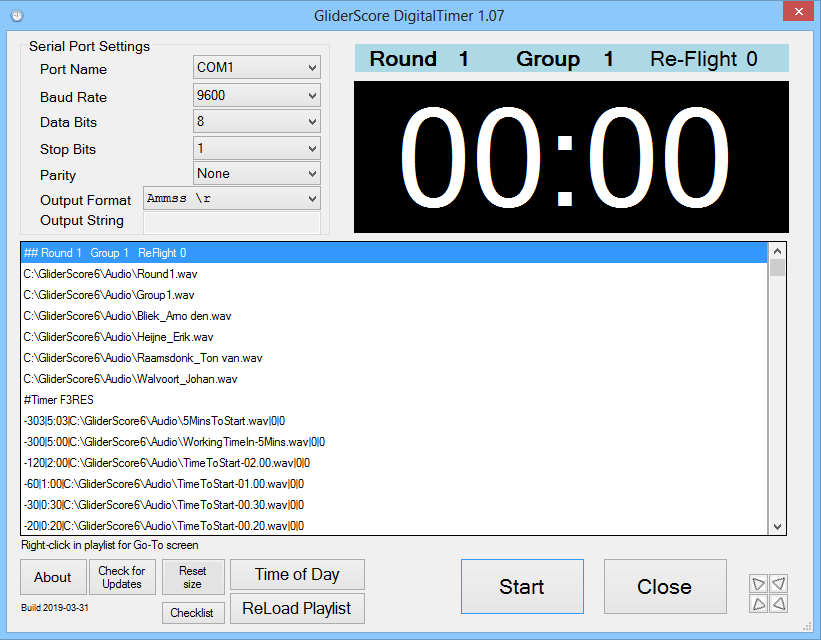Click the clock icon in the title bar

pyautogui.click(x=17, y=16)
